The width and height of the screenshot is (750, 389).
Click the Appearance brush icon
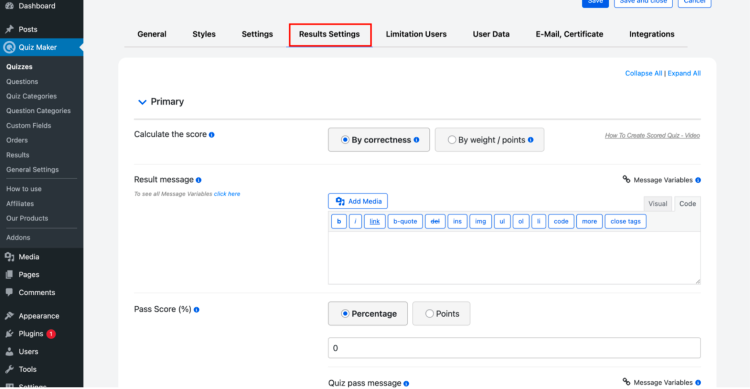click(x=9, y=316)
